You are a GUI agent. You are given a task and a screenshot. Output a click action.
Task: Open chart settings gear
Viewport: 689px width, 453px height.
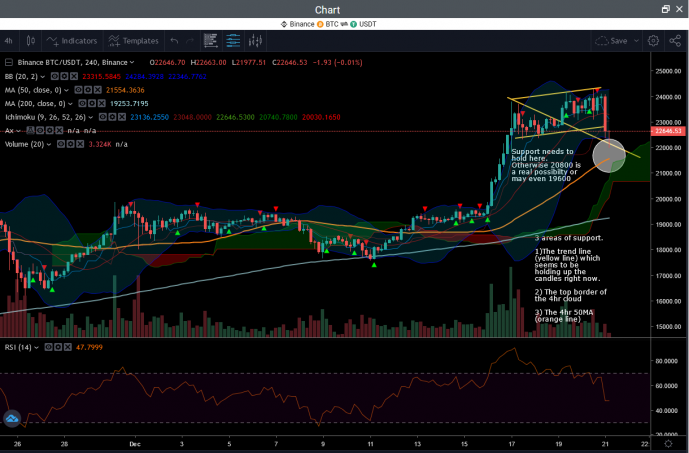point(653,41)
